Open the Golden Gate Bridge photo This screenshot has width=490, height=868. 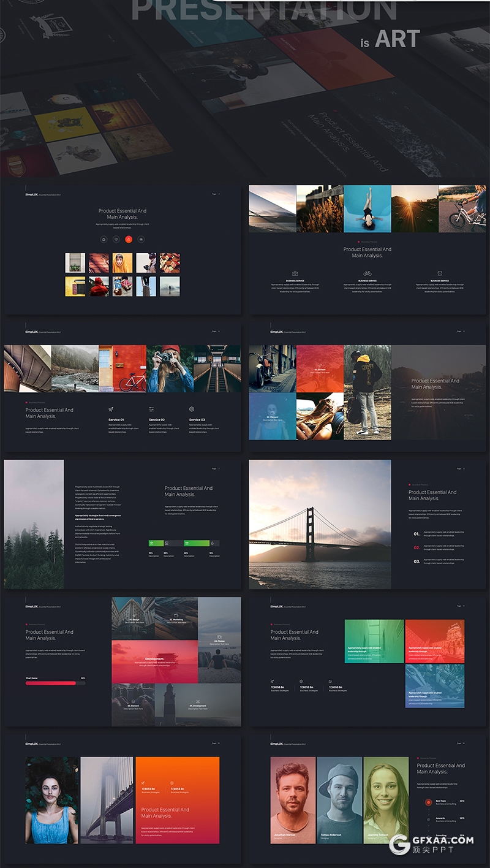pyautogui.click(x=320, y=524)
